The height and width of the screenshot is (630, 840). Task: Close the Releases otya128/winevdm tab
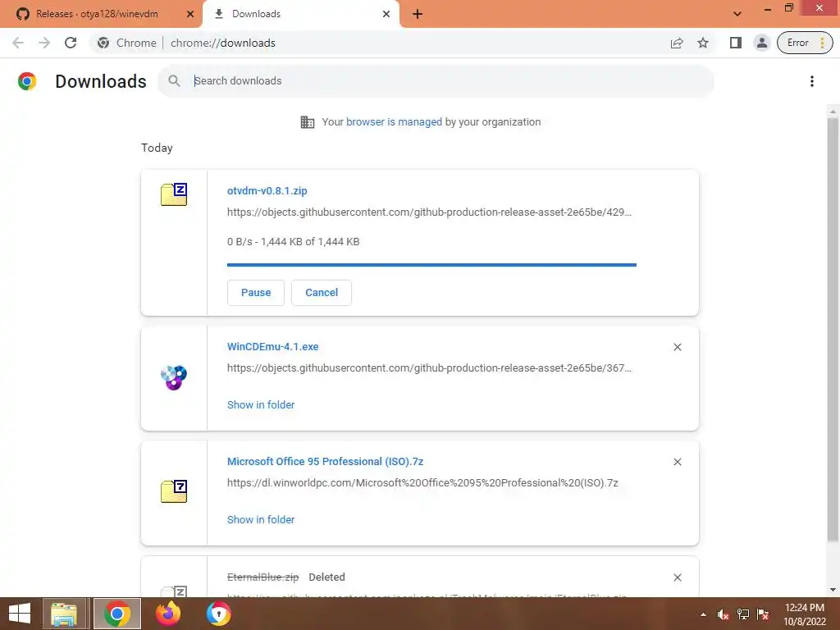click(x=190, y=14)
